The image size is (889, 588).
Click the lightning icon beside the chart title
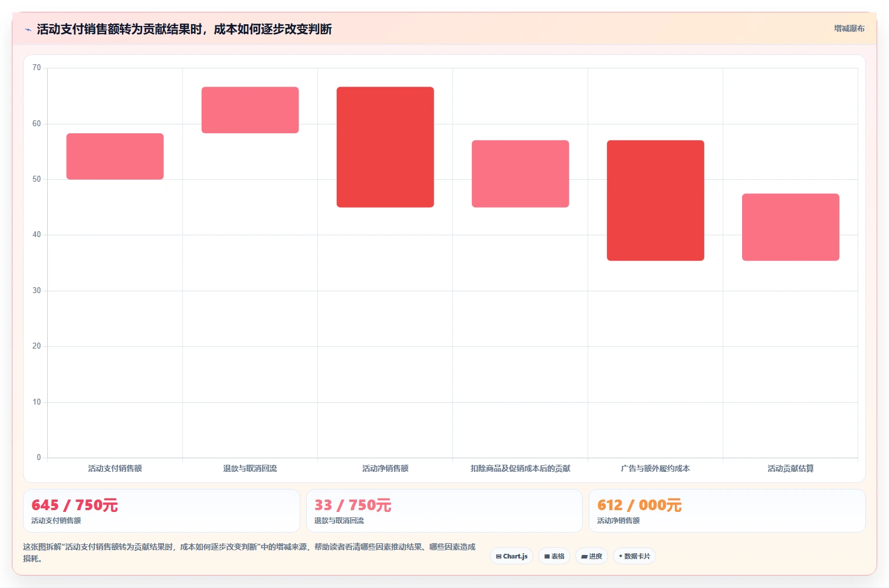tap(28, 29)
